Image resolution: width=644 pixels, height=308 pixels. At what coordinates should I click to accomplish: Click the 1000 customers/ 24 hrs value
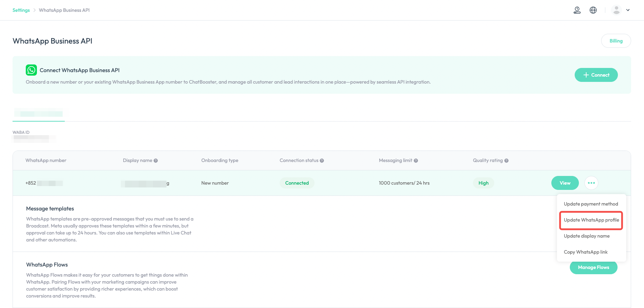(404, 183)
